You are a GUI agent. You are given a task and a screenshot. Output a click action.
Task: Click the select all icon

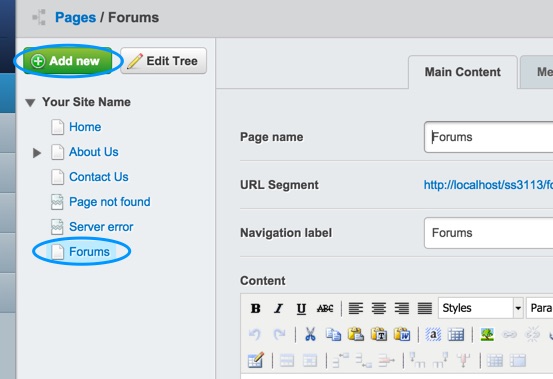pos(433,334)
